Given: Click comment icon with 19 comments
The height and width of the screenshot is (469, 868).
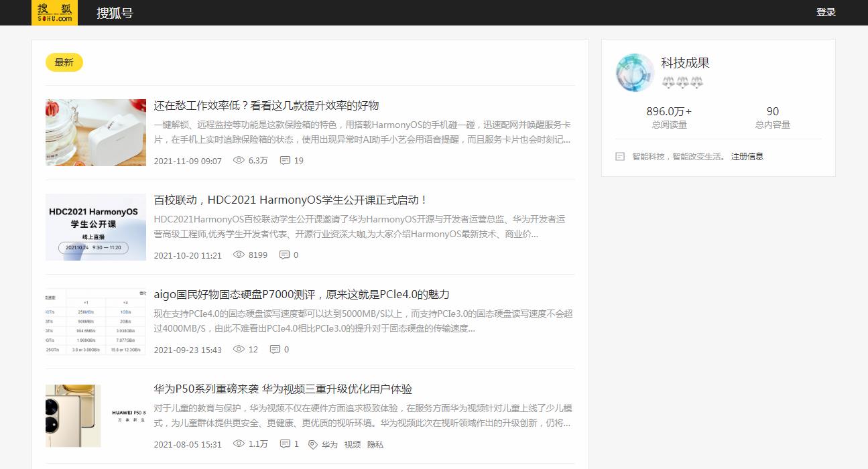Looking at the screenshot, I should (x=285, y=160).
